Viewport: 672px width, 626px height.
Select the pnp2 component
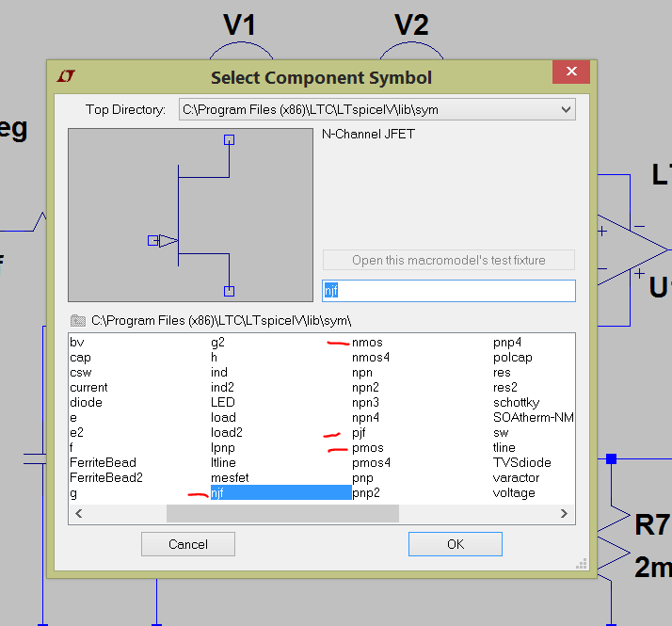366,492
